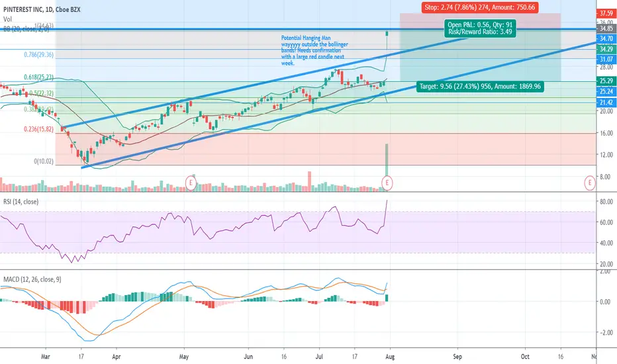Click the blue 31.07 price axis tag
This screenshot has width=617, height=364.
[x=606, y=60]
